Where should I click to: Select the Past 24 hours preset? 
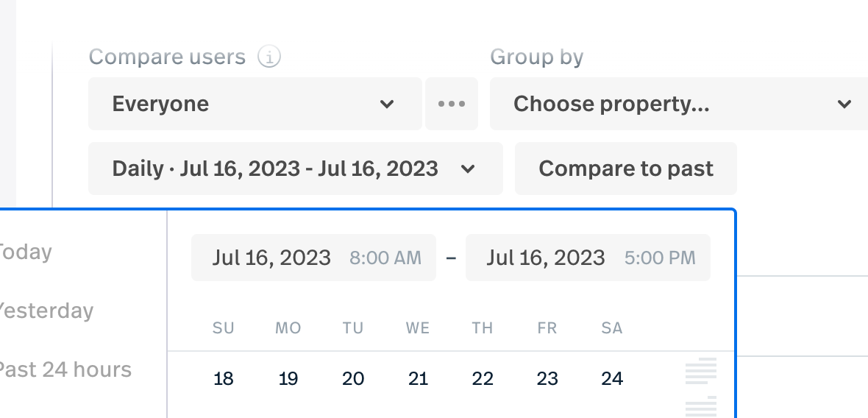click(x=64, y=369)
